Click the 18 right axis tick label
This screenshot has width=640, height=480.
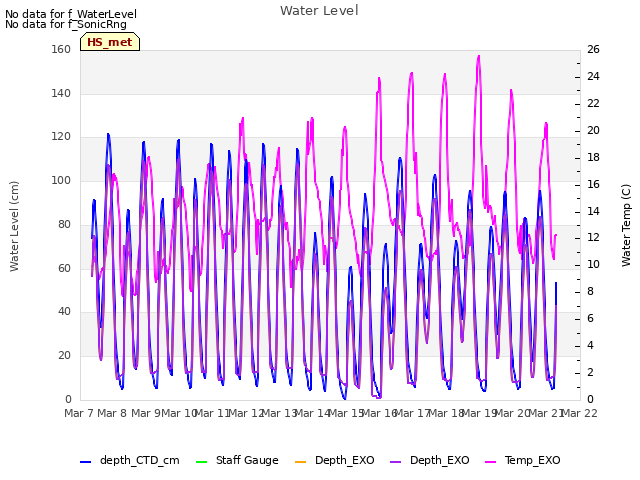(593, 157)
